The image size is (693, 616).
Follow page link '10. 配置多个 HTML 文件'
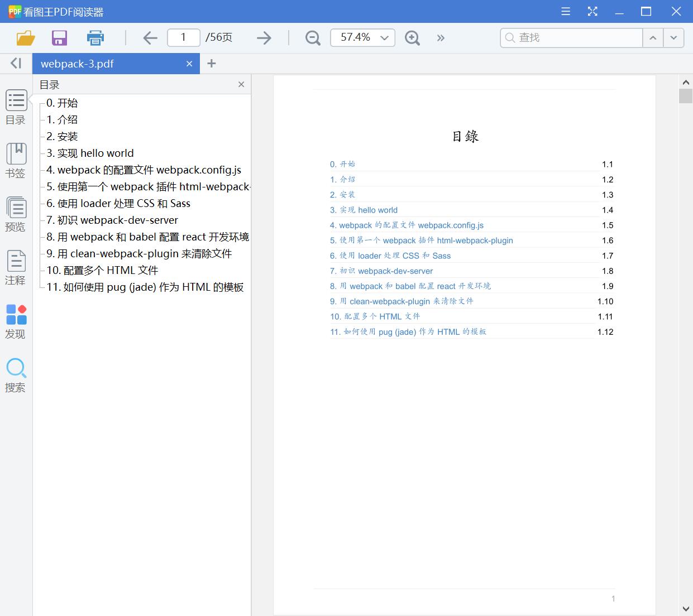pos(375,316)
